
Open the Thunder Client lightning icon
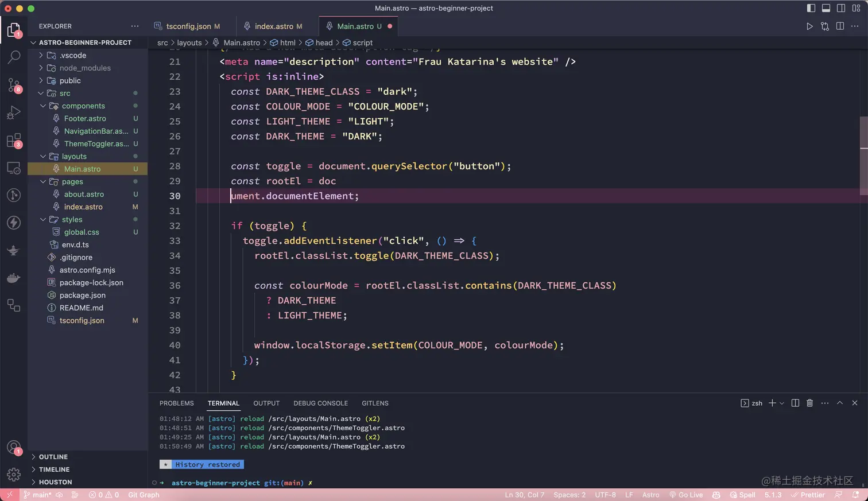[x=14, y=223]
